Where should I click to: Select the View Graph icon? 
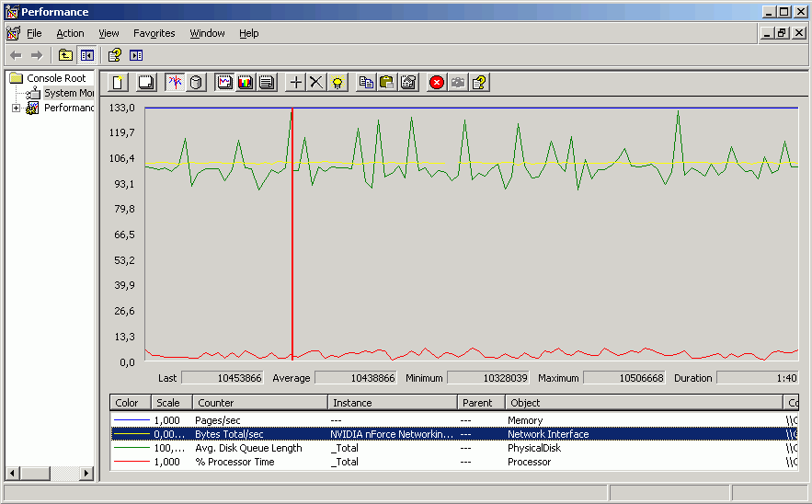[x=224, y=83]
